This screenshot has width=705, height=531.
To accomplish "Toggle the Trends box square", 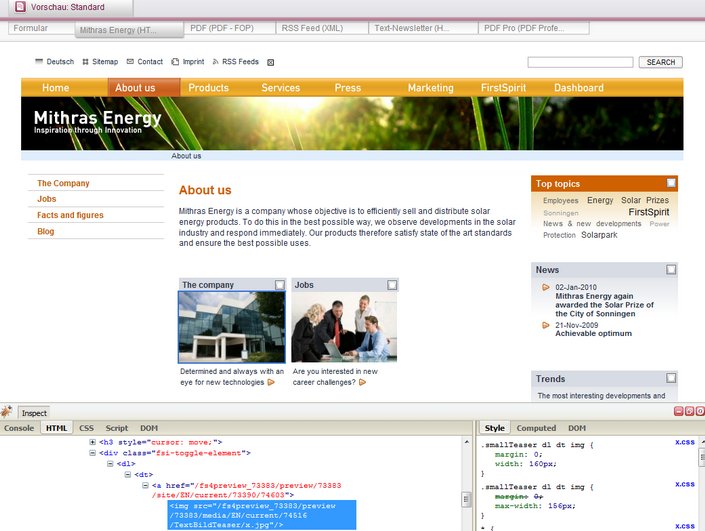I will tap(671, 378).
